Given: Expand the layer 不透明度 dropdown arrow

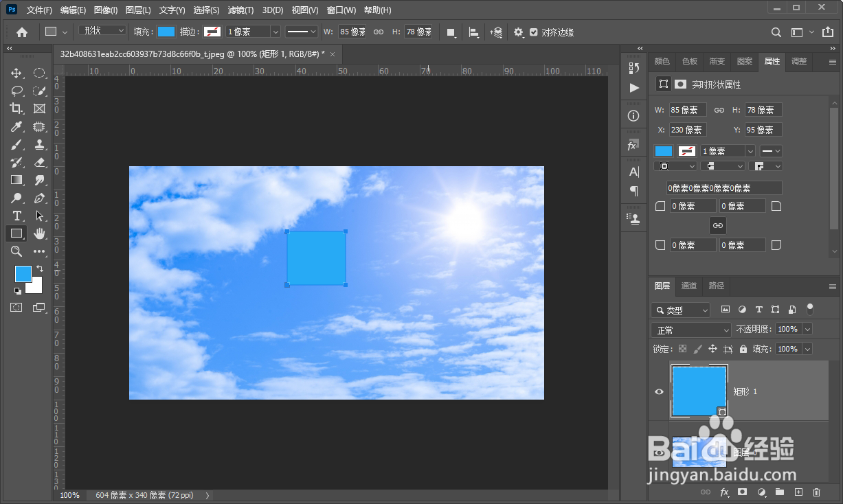Looking at the screenshot, I should click(x=807, y=330).
